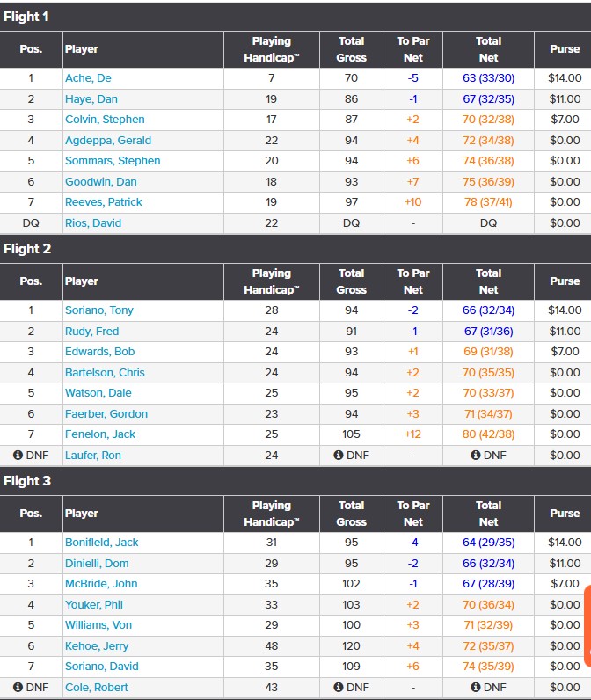Select Rios, David in Flight 1
The image size is (591, 700).
(x=93, y=222)
